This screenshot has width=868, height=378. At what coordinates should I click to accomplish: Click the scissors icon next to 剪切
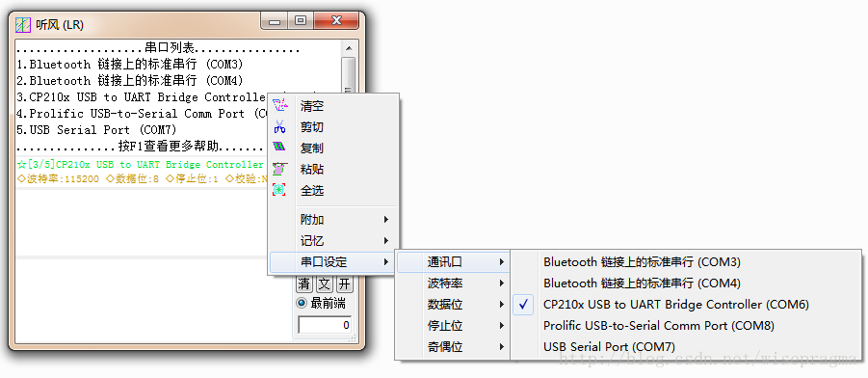tap(280, 127)
